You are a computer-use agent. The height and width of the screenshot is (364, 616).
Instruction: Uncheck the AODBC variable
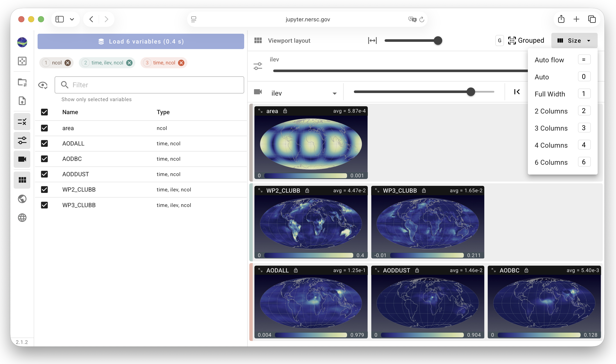click(x=44, y=159)
